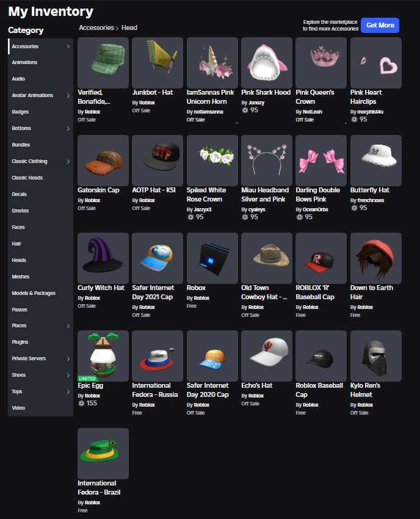Click the Butterfly Hat title link
The height and width of the screenshot is (519, 420).
[x=370, y=190]
